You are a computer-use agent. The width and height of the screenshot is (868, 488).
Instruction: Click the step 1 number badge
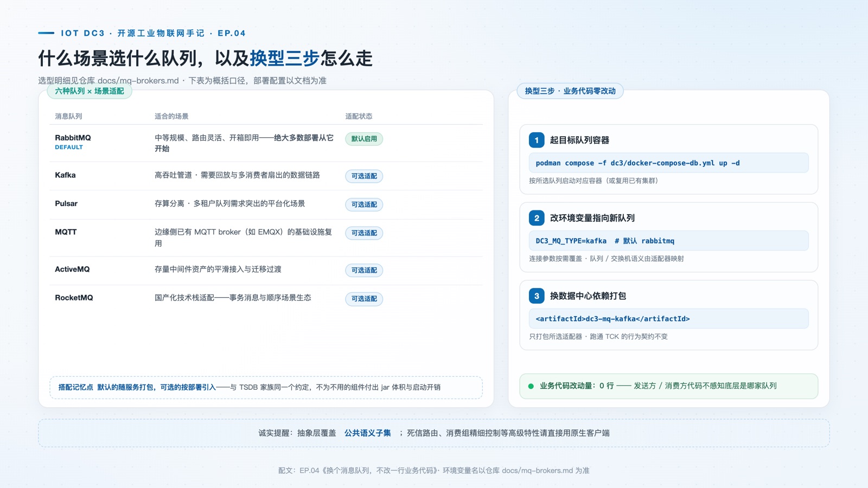[x=537, y=140]
